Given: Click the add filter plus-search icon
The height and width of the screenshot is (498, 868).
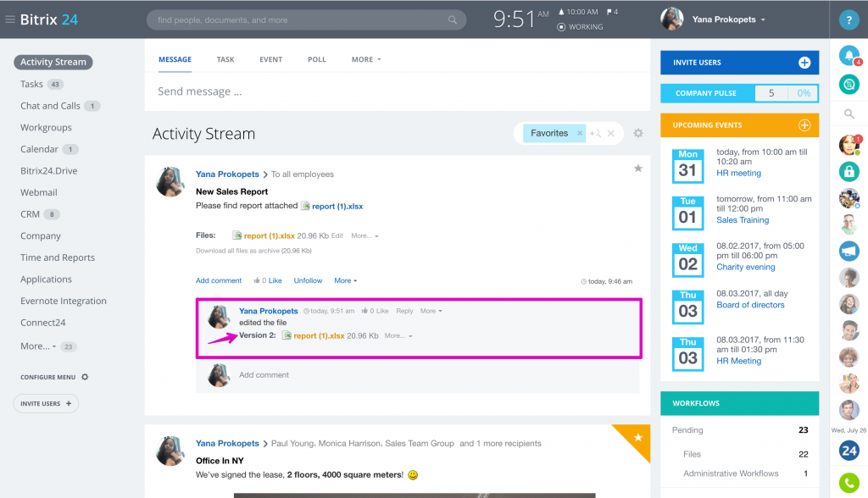Looking at the screenshot, I should pos(595,133).
